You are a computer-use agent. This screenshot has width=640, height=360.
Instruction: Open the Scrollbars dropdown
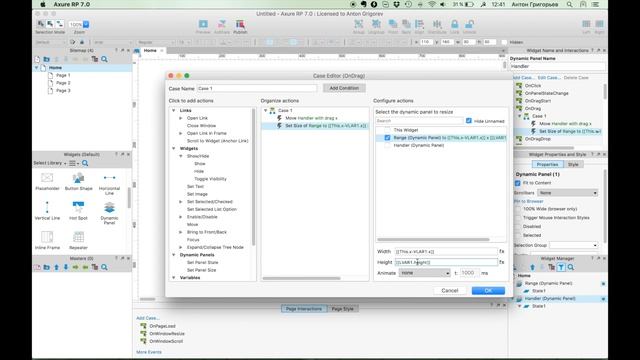[x=568, y=193]
